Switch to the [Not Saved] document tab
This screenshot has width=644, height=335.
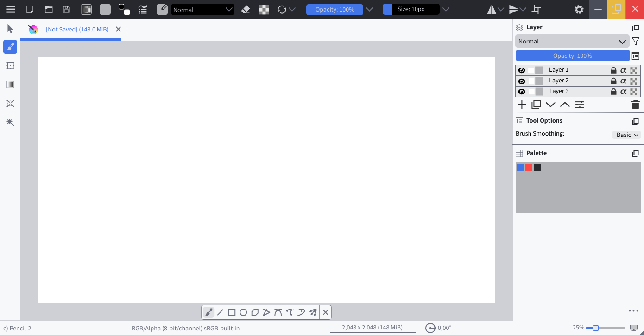(x=77, y=29)
